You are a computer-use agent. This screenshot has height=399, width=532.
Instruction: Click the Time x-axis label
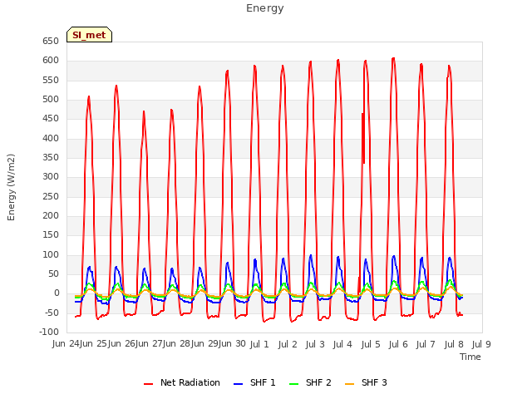pyautogui.click(x=470, y=357)
